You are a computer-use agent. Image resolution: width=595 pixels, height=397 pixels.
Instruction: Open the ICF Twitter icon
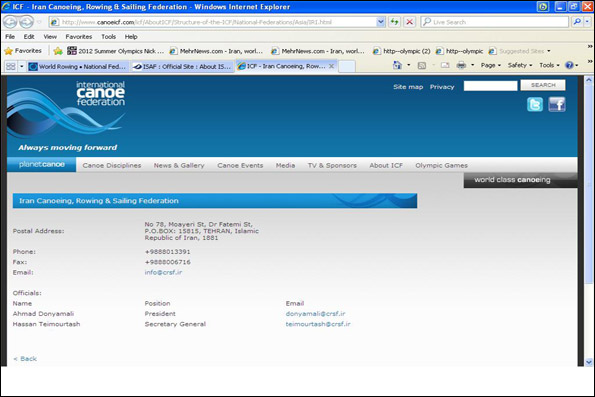click(535, 104)
